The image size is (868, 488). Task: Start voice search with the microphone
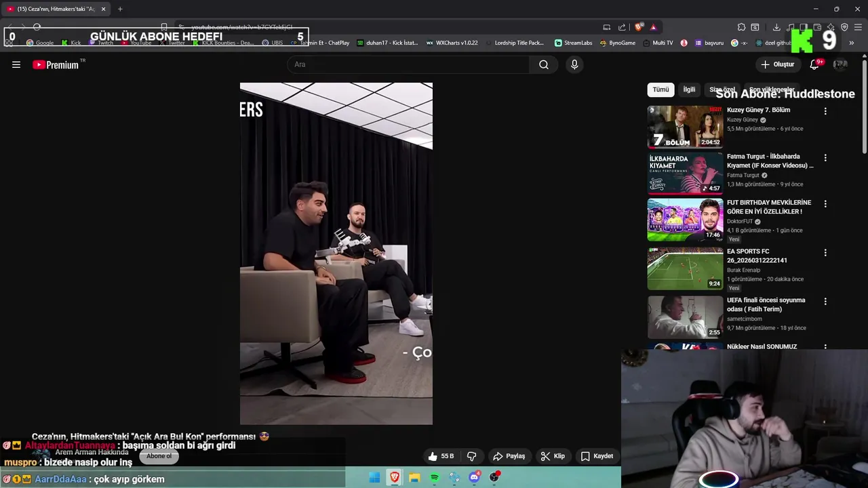574,64
